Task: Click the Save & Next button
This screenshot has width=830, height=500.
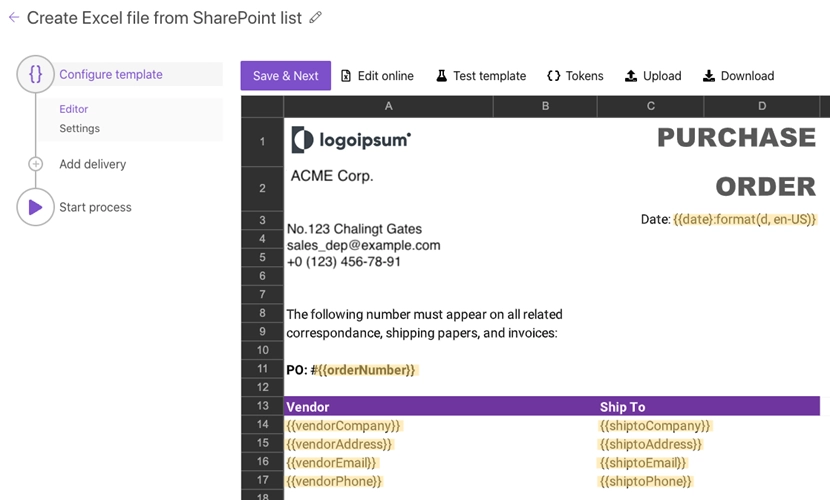Action: click(285, 76)
